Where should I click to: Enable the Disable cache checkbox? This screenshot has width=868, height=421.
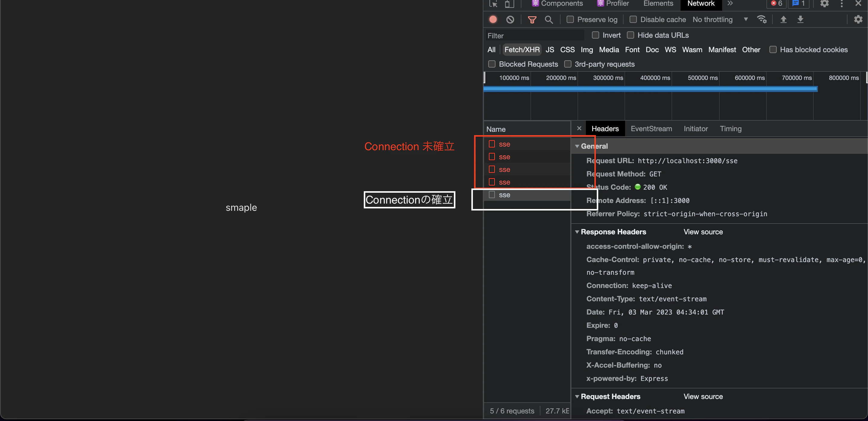pyautogui.click(x=633, y=20)
